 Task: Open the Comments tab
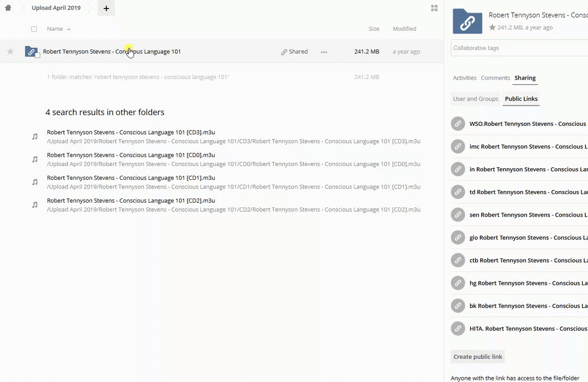(495, 78)
